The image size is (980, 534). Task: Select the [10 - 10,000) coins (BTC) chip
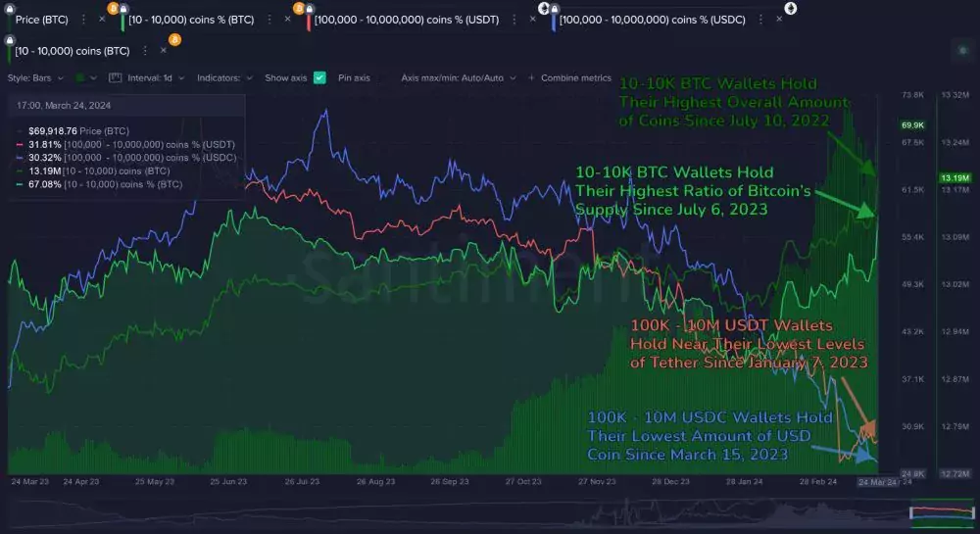click(73, 51)
